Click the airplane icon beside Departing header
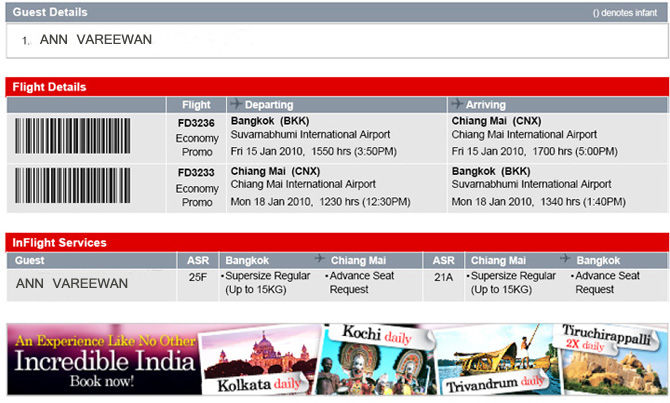The height and width of the screenshot is (403, 670). pos(236,104)
